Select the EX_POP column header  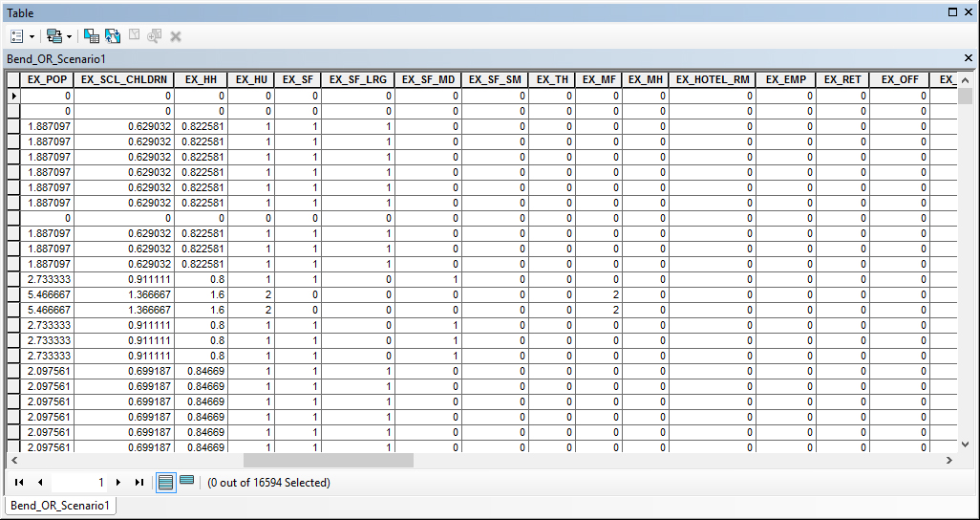tap(47, 79)
